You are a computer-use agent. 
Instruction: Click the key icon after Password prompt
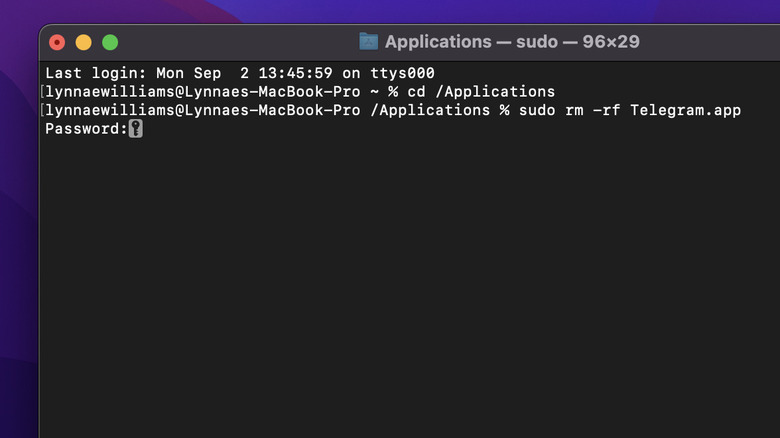(x=136, y=129)
